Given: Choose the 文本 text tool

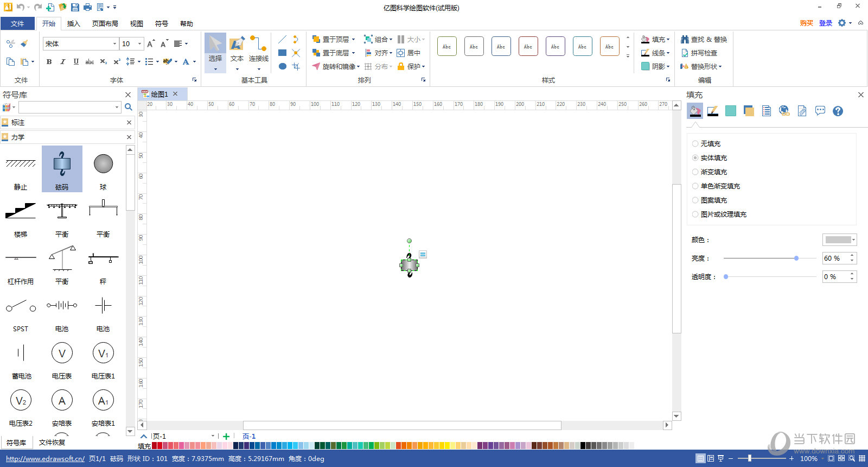Looking at the screenshot, I should 237,52.
